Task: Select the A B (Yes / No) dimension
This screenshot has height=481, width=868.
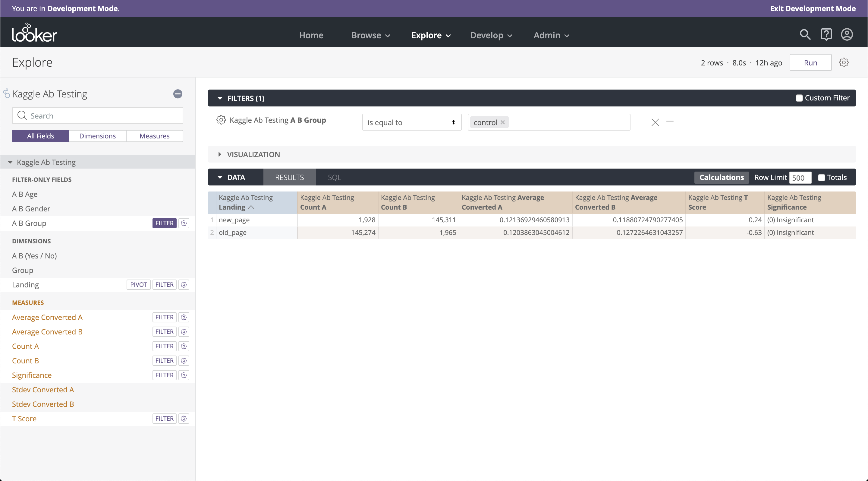Action: coord(34,256)
